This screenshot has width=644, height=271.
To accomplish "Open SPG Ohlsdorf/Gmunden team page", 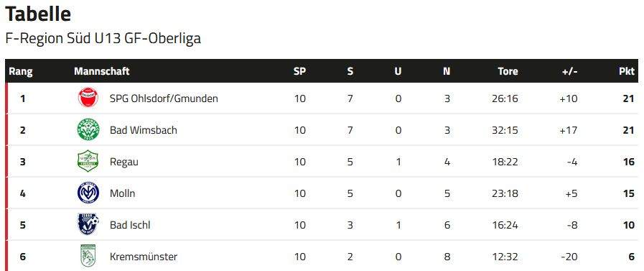I will pyautogui.click(x=164, y=98).
